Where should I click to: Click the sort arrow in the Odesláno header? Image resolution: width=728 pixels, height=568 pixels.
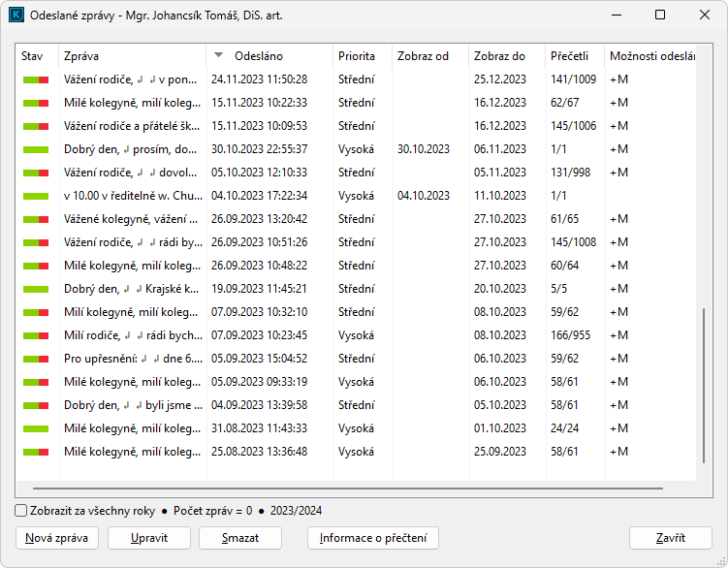tap(219, 55)
